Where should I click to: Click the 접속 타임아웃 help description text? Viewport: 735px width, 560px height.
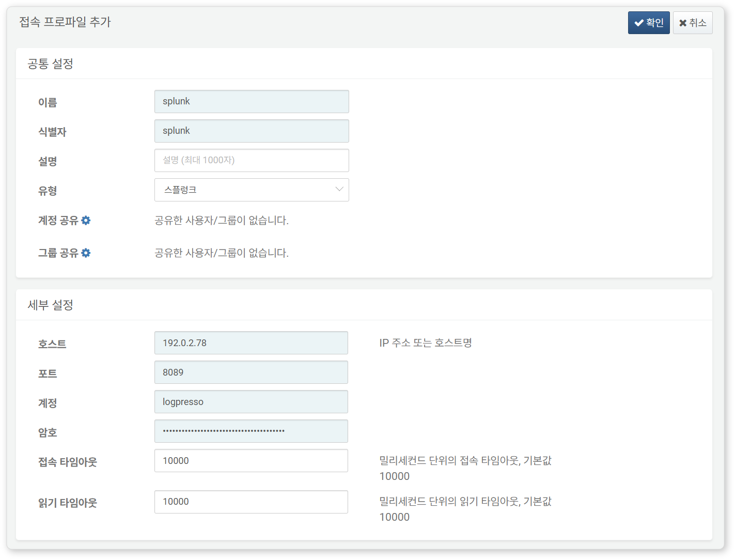tap(465, 468)
